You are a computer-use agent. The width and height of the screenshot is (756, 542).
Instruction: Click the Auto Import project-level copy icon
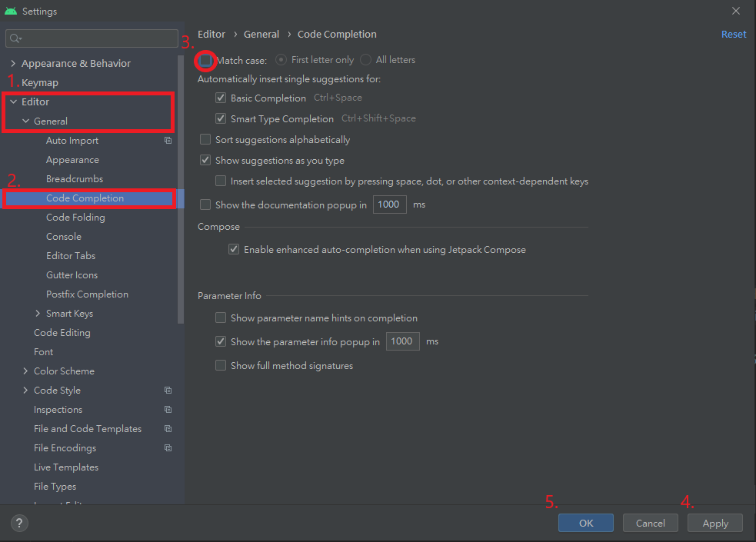[x=168, y=140]
